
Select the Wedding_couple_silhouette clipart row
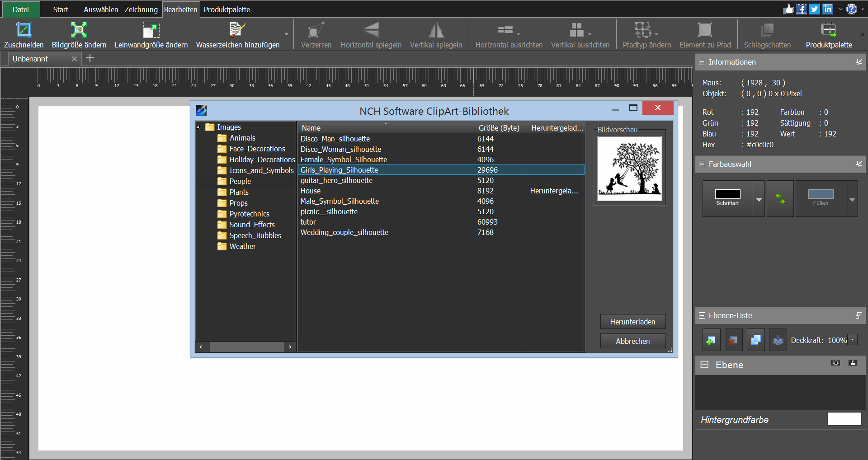(x=441, y=232)
